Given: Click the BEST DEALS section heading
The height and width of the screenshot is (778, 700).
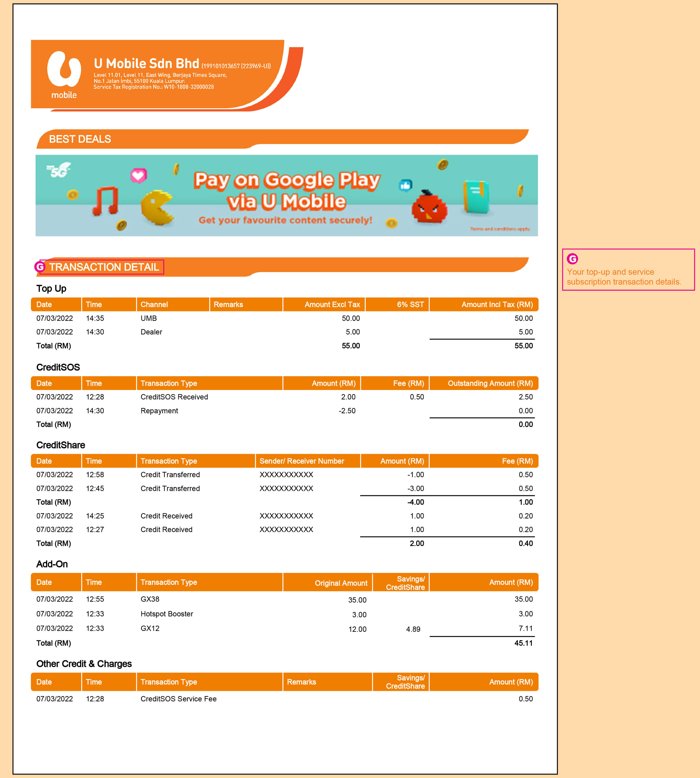Looking at the screenshot, I should point(80,139).
